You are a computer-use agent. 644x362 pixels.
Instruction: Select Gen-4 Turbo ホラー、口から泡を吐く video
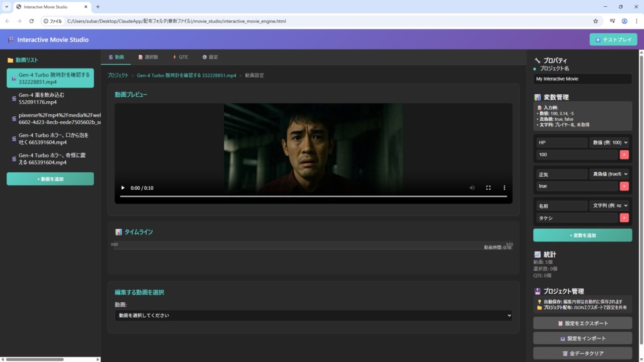pyautogui.click(x=50, y=139)
